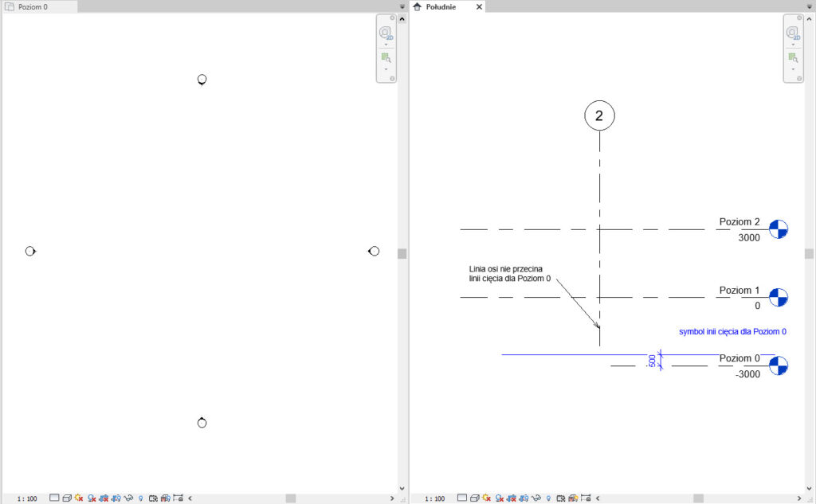Viewport: 816px width, 504px height.
Task: Close the Południe view tab
Action: [x=479, y=6]
